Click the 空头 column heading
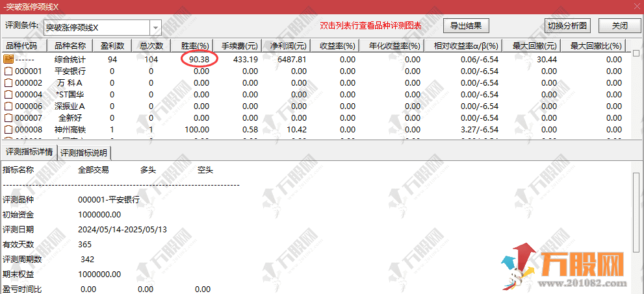Image resolution: width=644 pixels, height=294 pixels. tap(205, 170)
